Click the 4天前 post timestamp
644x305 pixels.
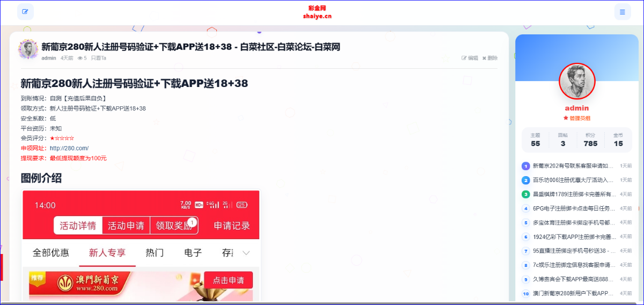pos(67,58)
